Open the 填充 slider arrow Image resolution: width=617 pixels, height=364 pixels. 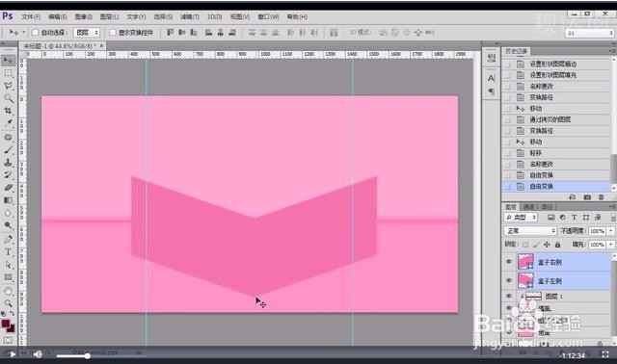pos(610,245)
